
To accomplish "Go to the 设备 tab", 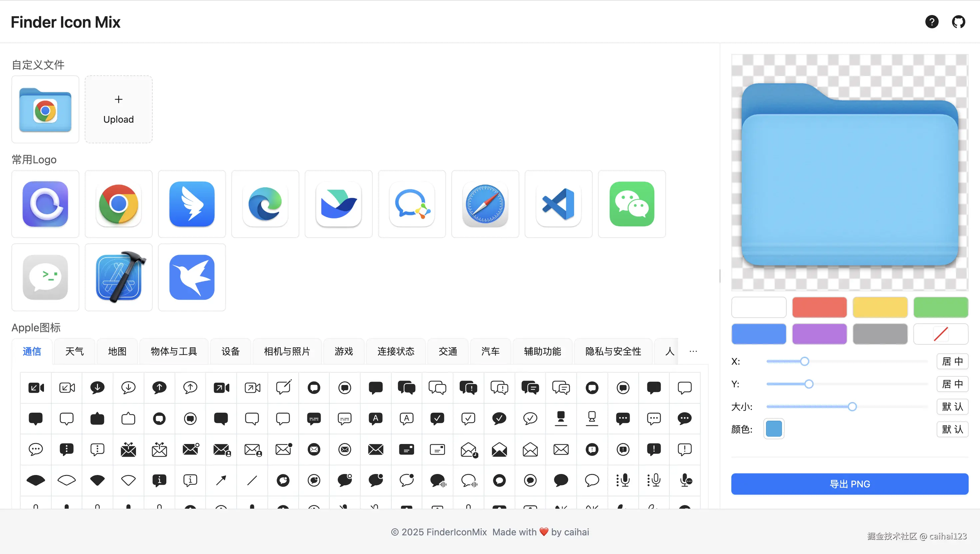I will pyautogui.click(x=231, y=351).
